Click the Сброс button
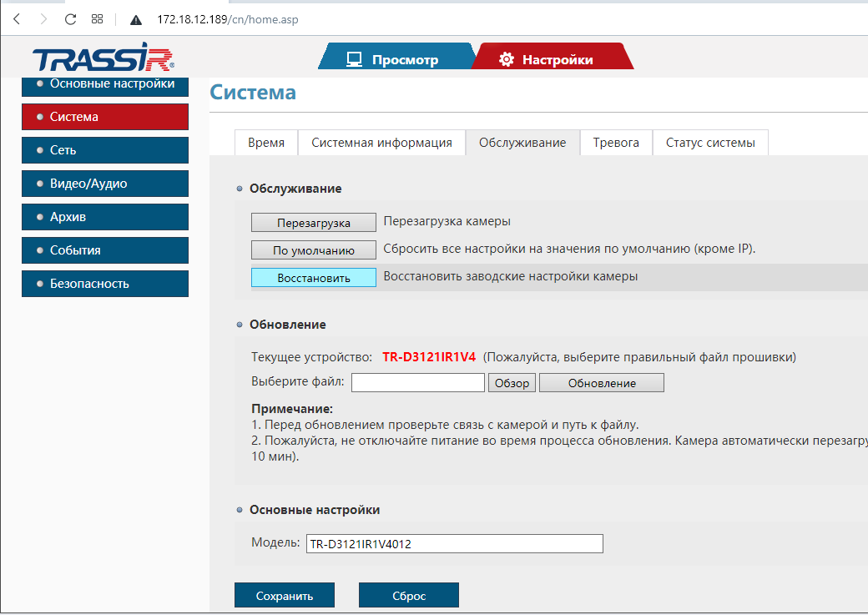 [x=409, y=596]
